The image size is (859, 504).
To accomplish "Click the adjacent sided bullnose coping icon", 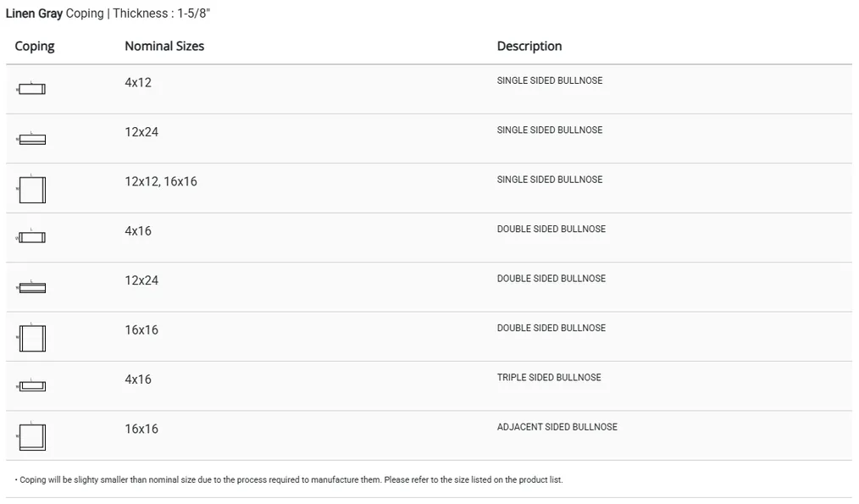I will [x=32, y=437].
